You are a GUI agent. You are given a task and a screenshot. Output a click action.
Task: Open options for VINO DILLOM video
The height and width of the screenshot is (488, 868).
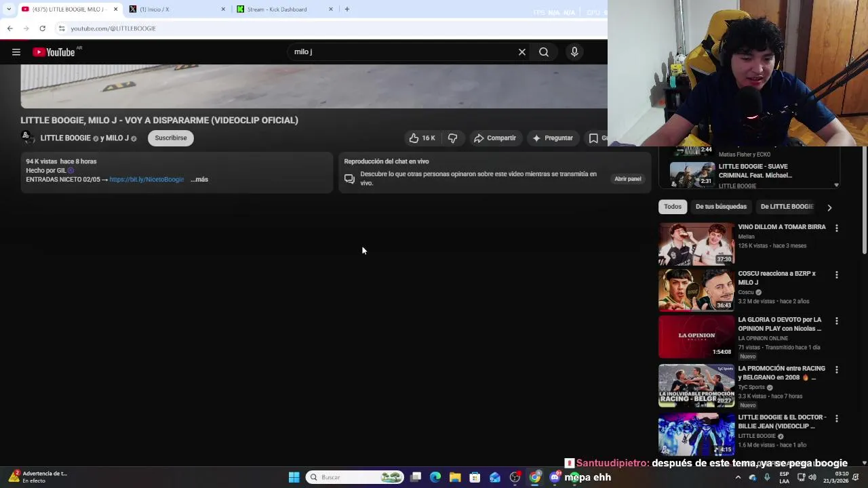[836, 228]
